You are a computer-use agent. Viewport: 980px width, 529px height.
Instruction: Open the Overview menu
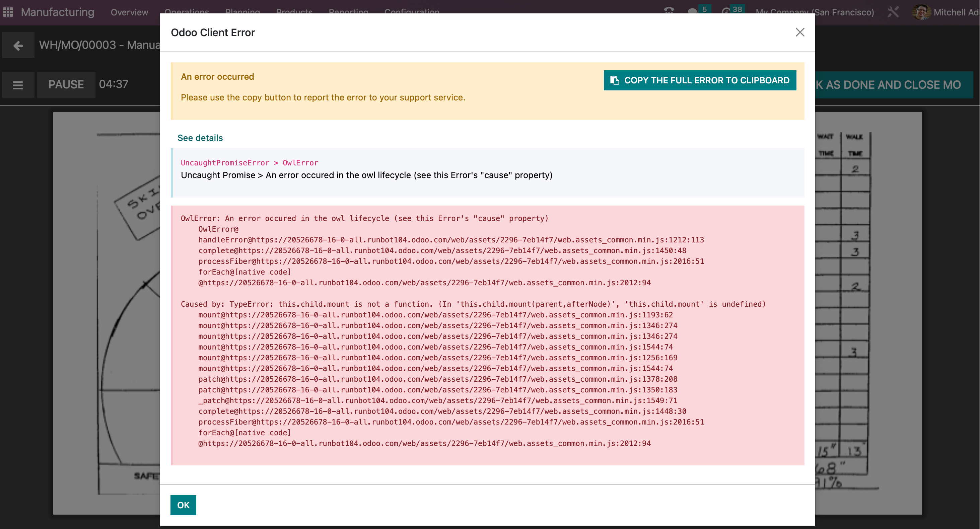tap(129, 12)
